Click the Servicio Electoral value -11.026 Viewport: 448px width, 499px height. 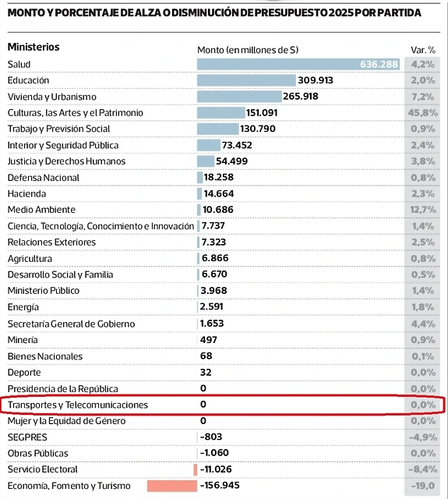coord(216,469)
